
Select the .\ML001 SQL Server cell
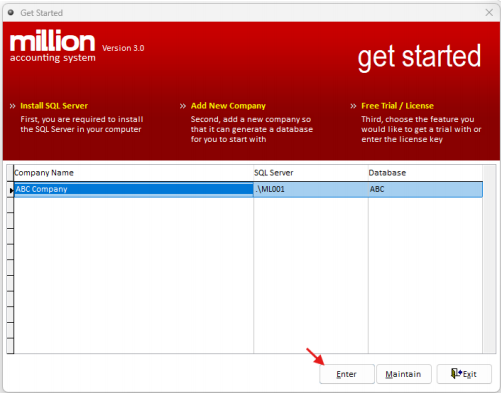(311, 189)
